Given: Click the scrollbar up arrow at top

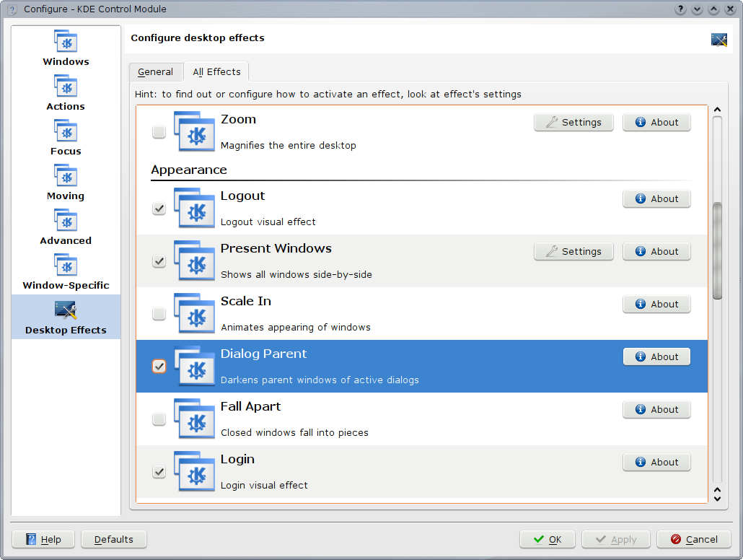Looking at the screenshot, I should point(718,110).
